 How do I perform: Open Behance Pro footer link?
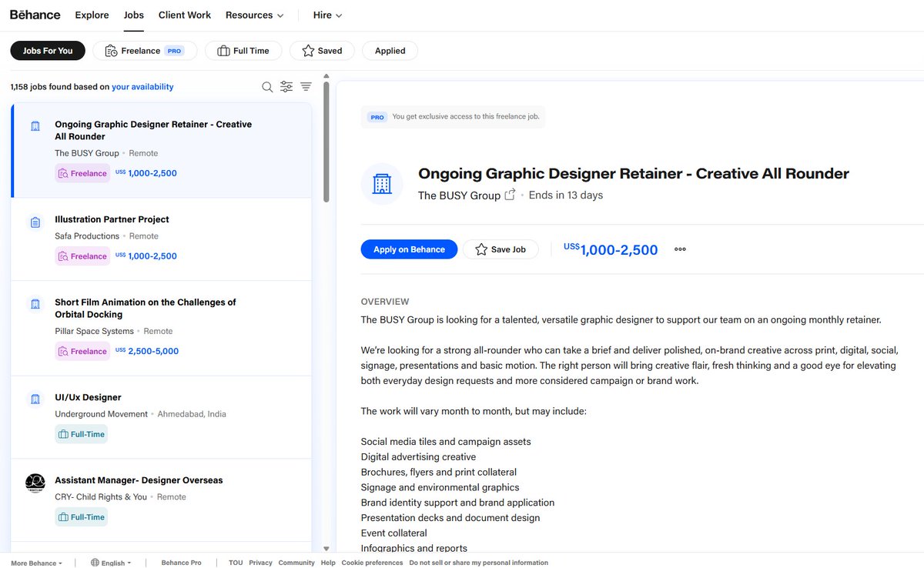[x=182, y=563]
